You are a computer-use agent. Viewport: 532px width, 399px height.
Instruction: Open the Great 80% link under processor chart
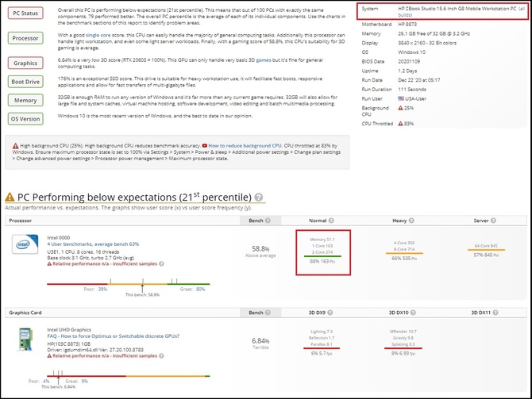(201, 290)
